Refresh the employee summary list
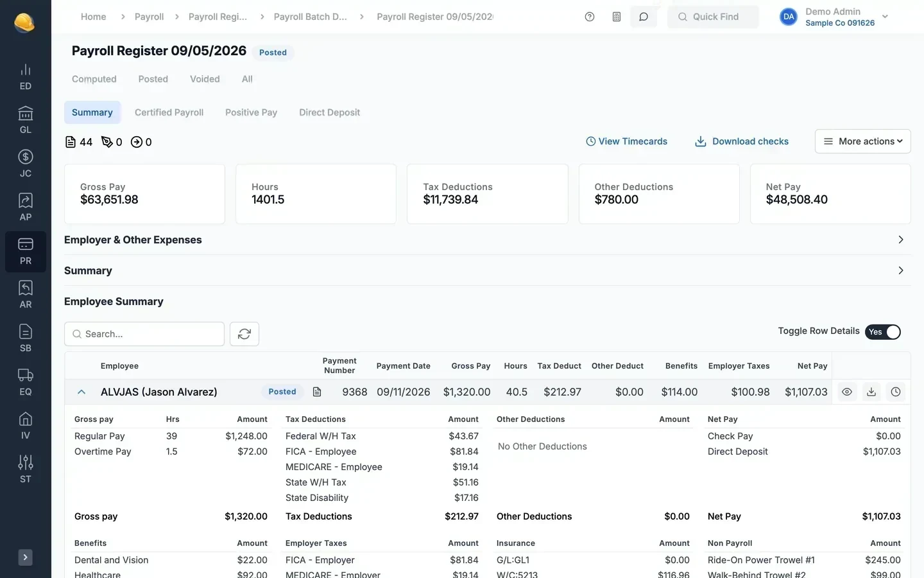Image resolution: width=924 pixels, height=578 pixels. [244, 334]
